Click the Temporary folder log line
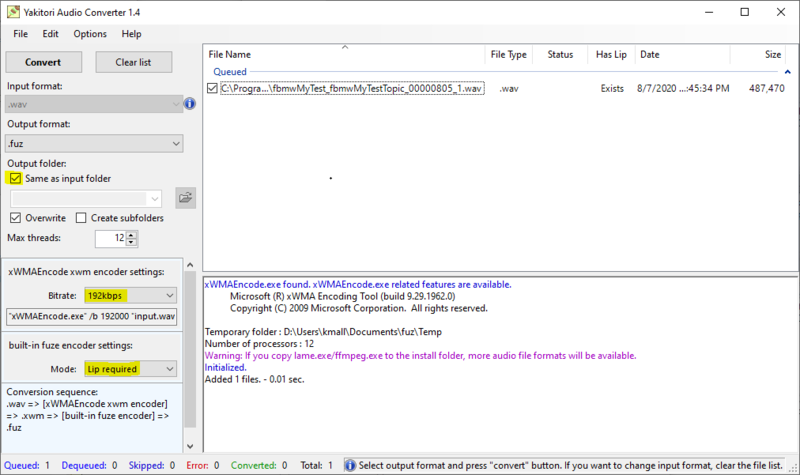Screen dimensions: 800x475 tap(323, 332)
